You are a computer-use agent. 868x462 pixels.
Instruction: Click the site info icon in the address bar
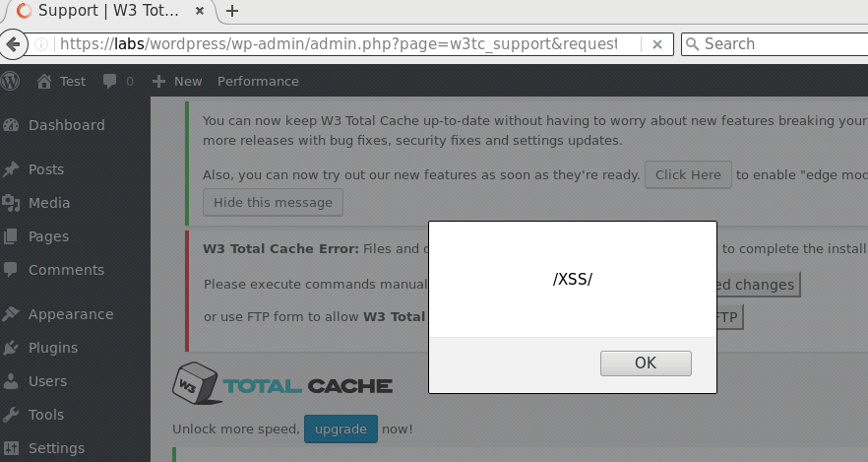click(41, 44)
